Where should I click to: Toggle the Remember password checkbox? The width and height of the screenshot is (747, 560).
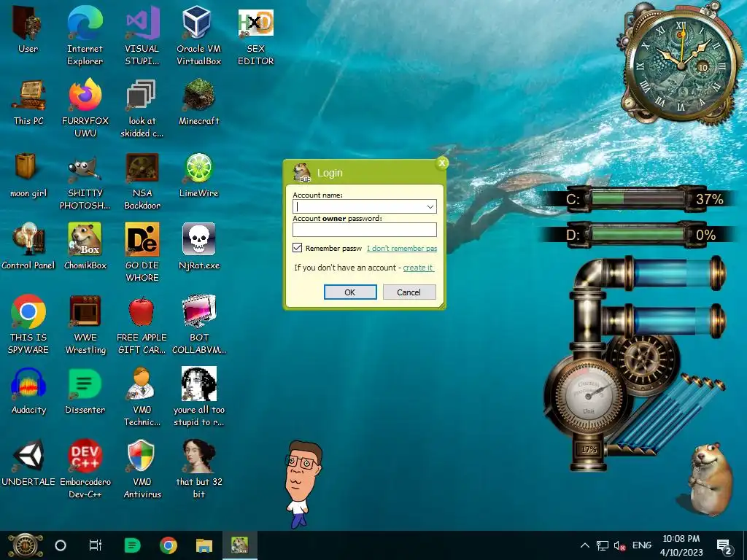[x=298, y=248]
